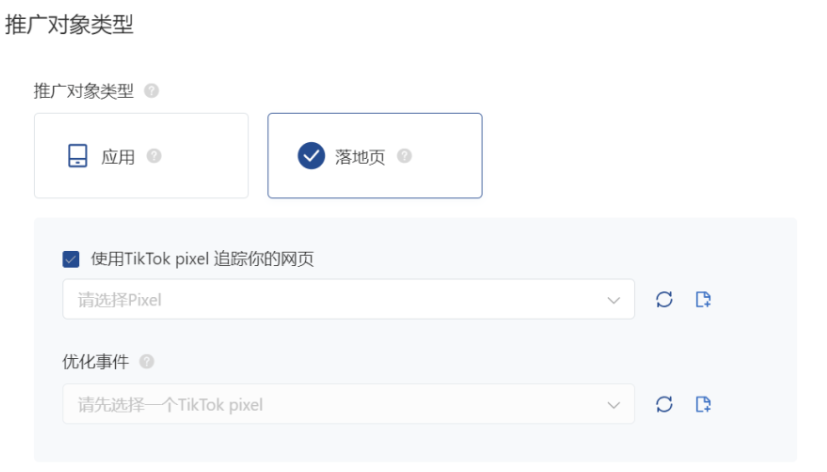Image resolution: width=827 pixels, height=472 pixels.
Task: Select the 应用 promotion type card
Action: pos(141,156)
